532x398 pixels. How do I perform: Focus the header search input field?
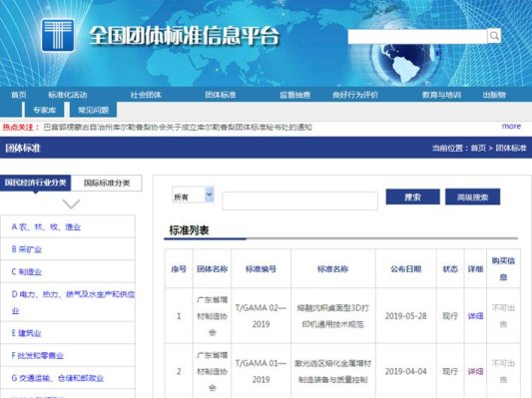pos(417,36)
